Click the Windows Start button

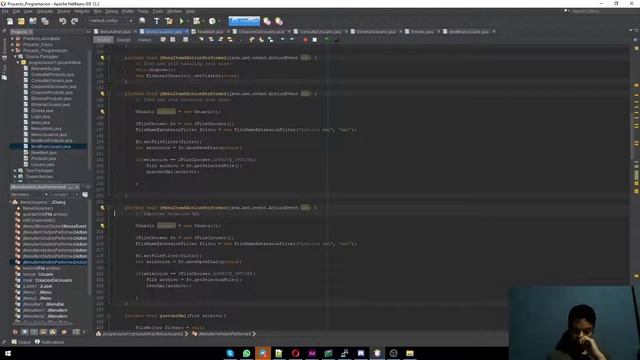coord(8,353)
